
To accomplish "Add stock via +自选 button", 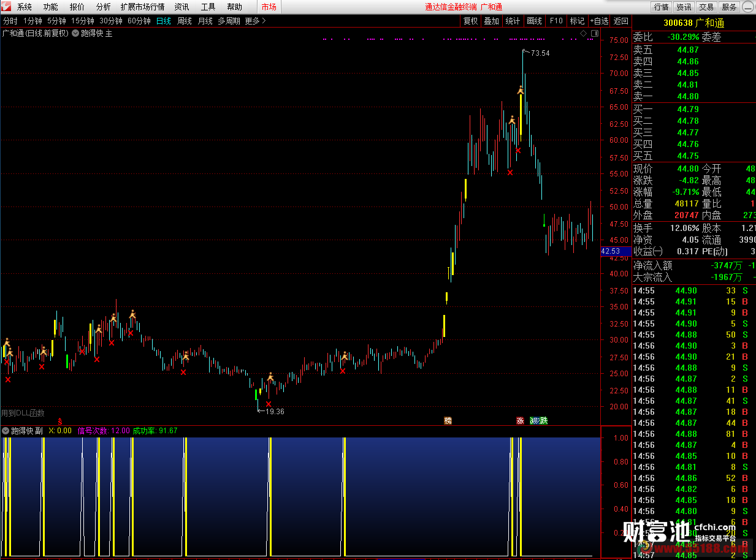I will [599, 21].
